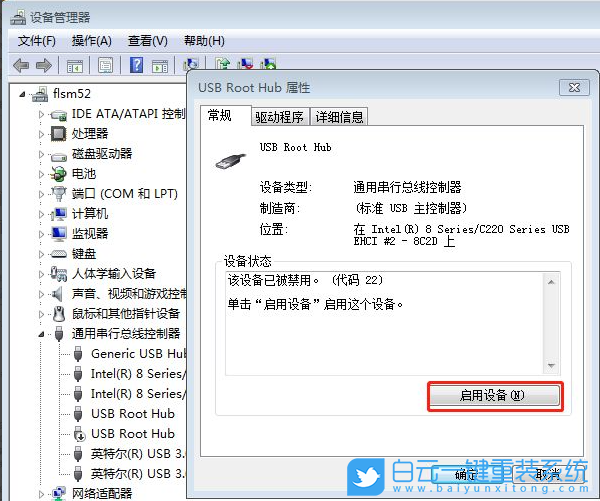Select the first Intel(R) 8 Series entry

138,374
